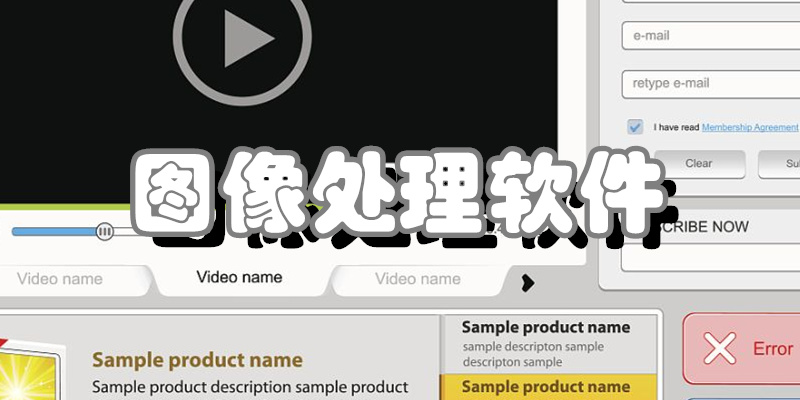Select the gray Sample product name list item
800x400 pixels.
tap(548, 344)
